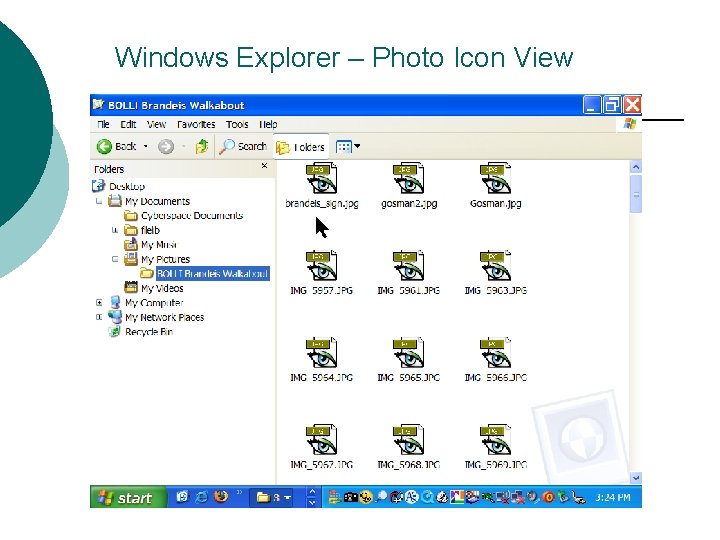Click the taskbar scroll up arrow
This screenshot has width=720, height=540.
[312, 492]
